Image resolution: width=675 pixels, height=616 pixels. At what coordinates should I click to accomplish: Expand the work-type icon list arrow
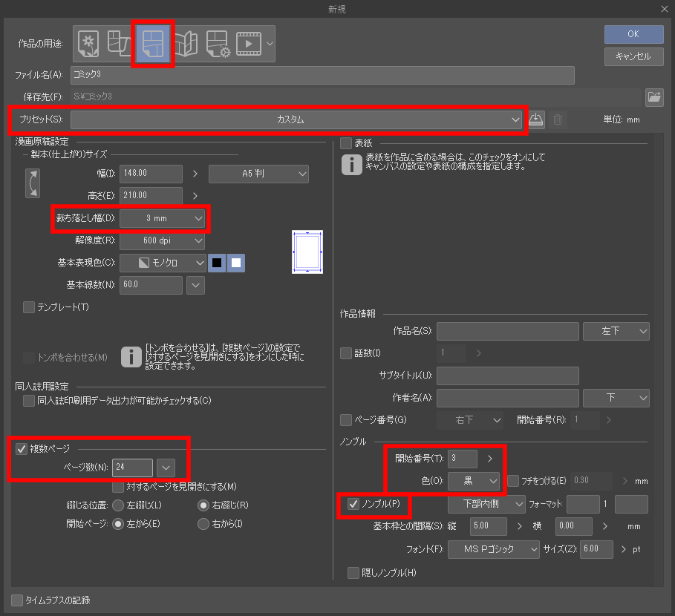[270, 44]
